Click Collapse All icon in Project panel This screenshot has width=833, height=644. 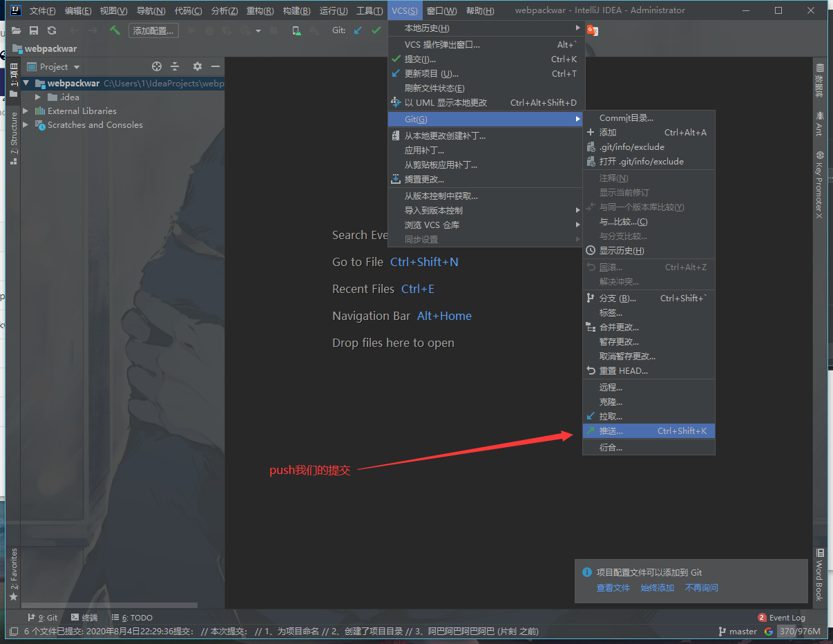[x=175, y=66]
